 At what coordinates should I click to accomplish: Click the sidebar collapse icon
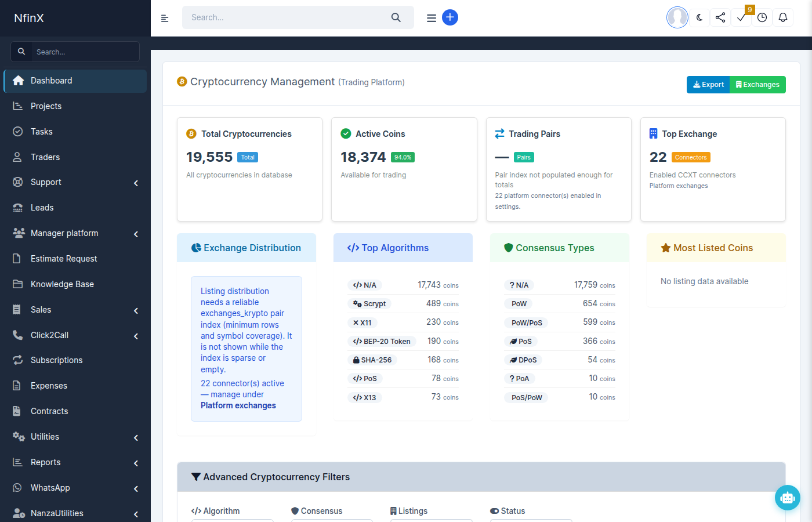165,18
